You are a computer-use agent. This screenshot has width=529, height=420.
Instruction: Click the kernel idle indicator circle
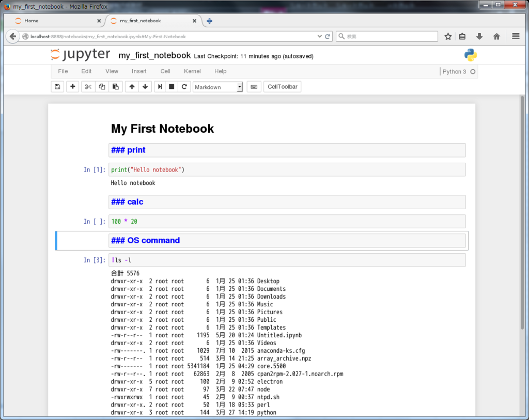pyautogui.click(x=473, y=71)
